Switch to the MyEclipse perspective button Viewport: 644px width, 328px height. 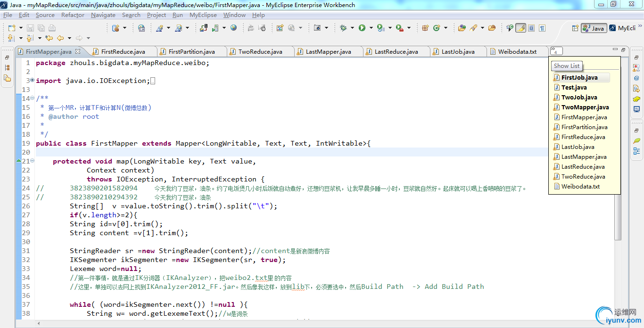coord(623,28)
